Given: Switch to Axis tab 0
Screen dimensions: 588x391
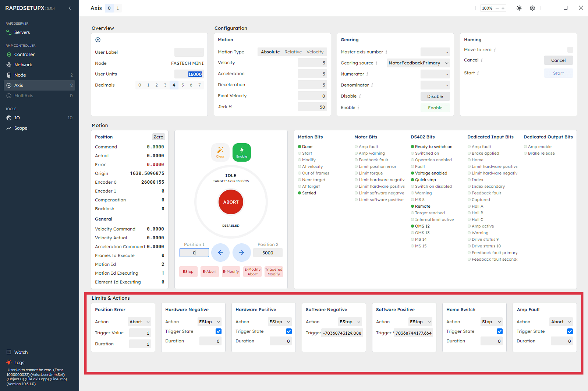Looking at the screenshot, I should 109,8.
